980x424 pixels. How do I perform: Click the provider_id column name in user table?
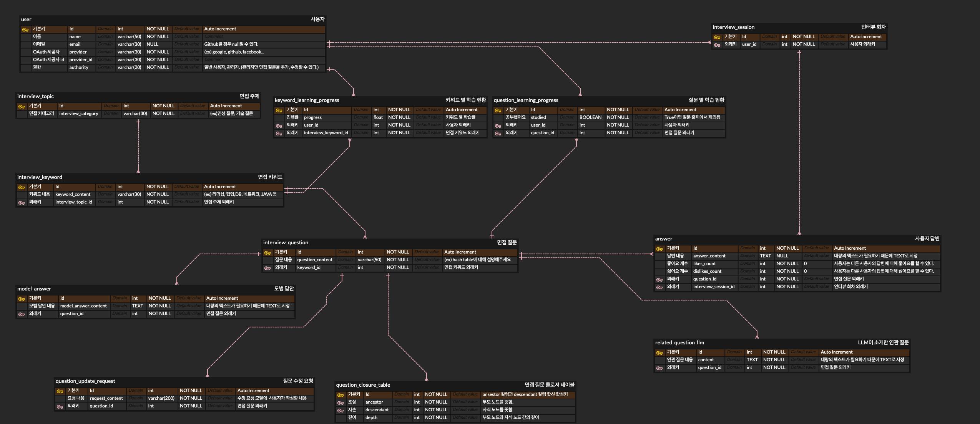(81, 60)
